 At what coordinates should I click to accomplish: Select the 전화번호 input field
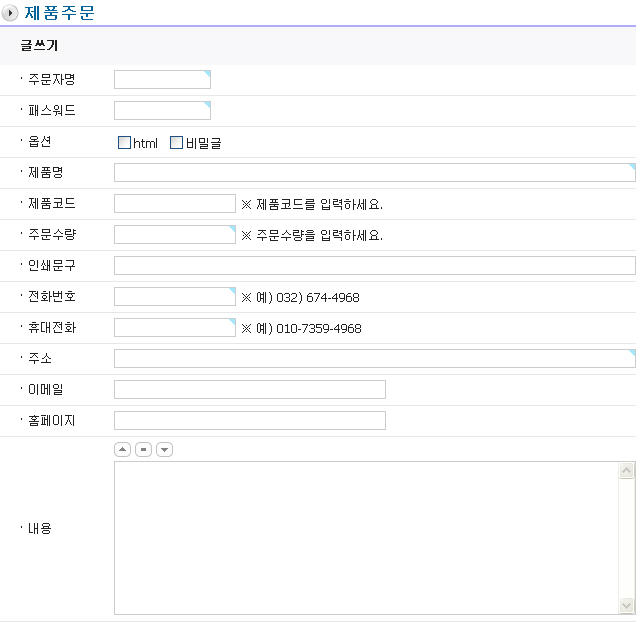175,297
